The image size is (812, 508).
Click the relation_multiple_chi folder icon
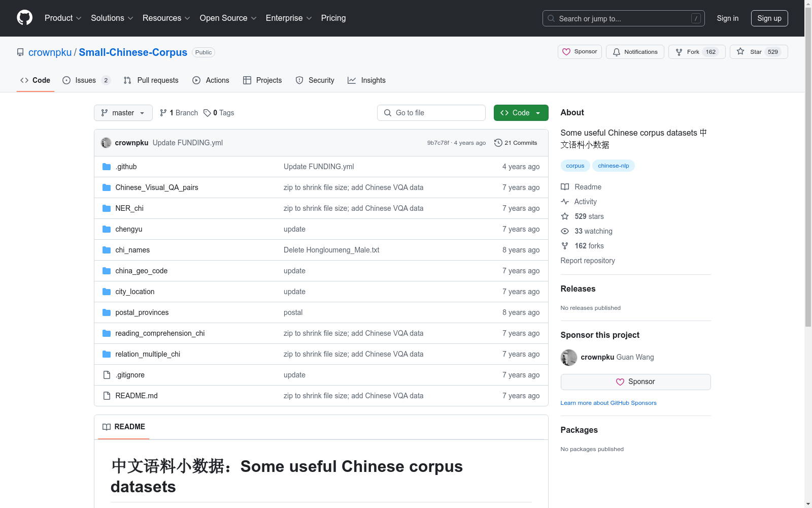tap(107, 354)
